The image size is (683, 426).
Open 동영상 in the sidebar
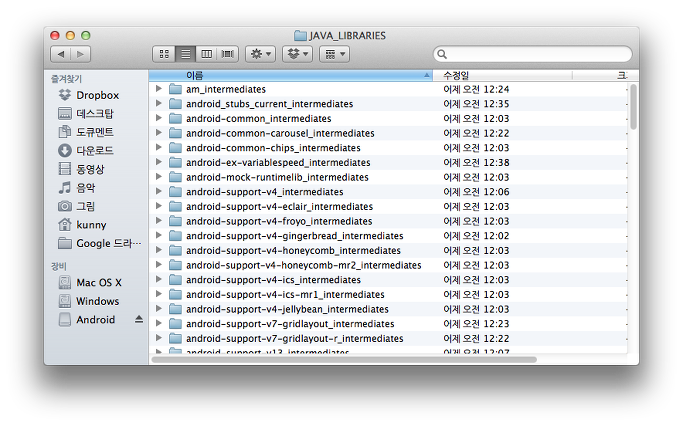(81, 169)
